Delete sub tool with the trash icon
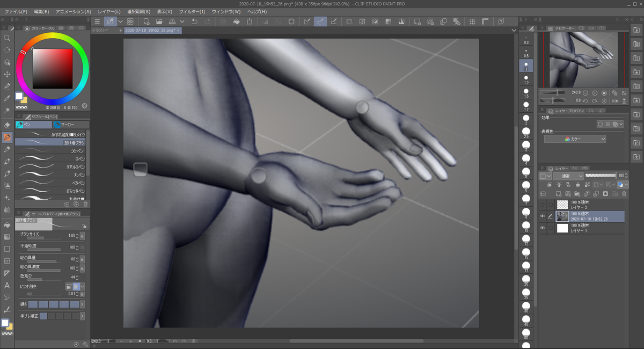This screenshot has width=644, height=349. (x=85, y=204)
